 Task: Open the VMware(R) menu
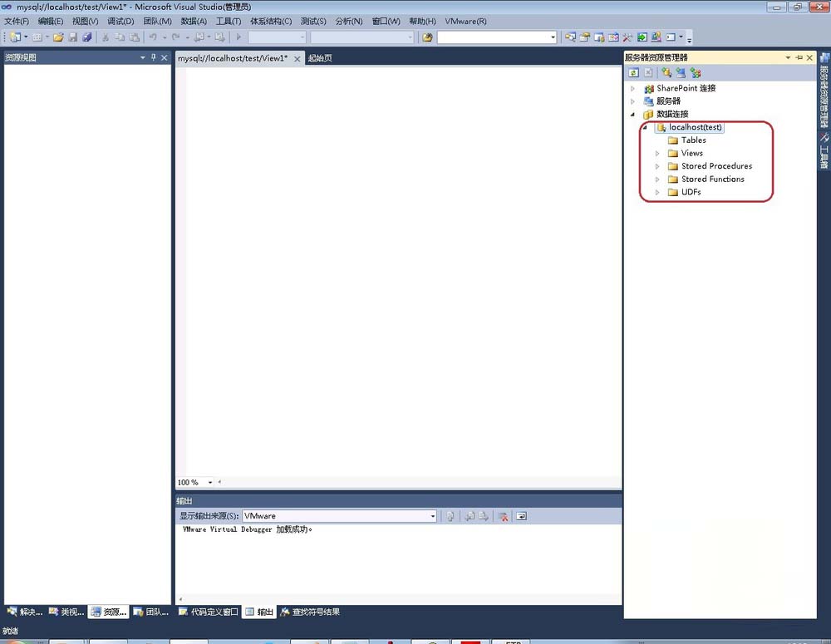point(465,22)
